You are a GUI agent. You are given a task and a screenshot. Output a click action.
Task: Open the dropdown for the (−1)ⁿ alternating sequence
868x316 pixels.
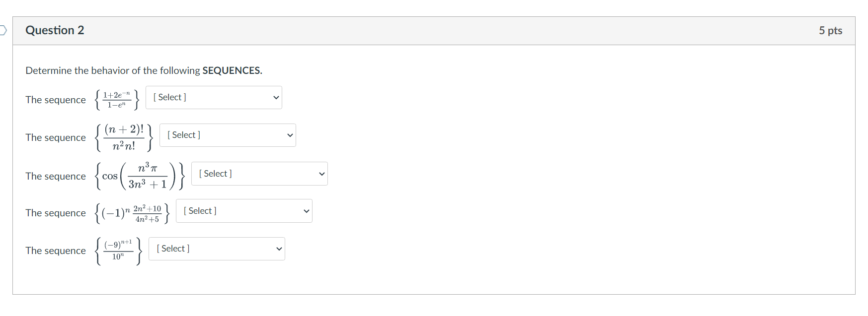tap(244, 210)
